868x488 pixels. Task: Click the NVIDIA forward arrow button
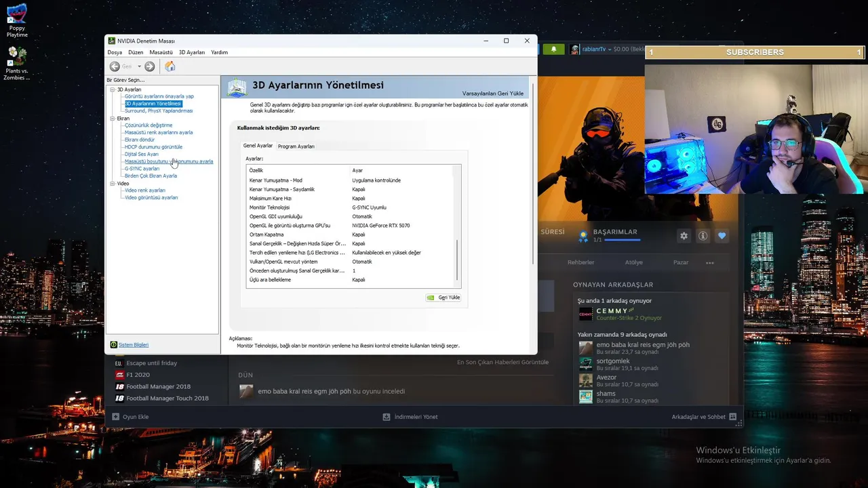coord(150,66)
